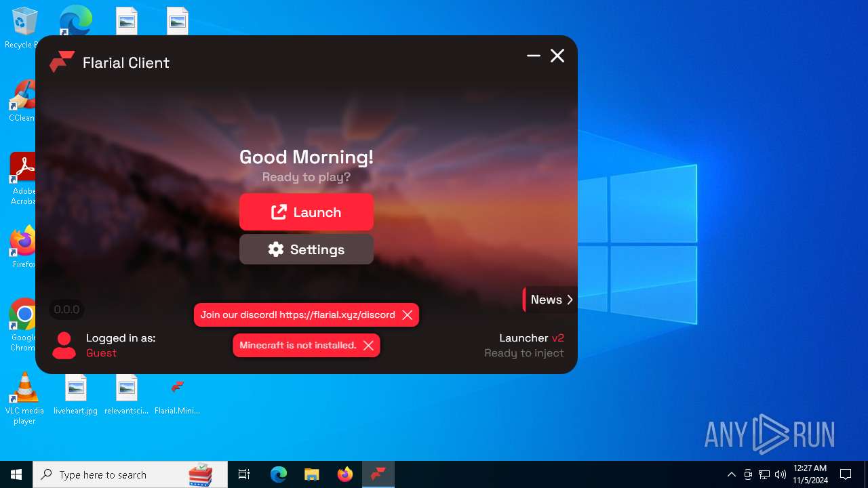Viewport: 868px width, 488px height.
Task: Select the VLC media player shortcut
Action: [24, 399]
